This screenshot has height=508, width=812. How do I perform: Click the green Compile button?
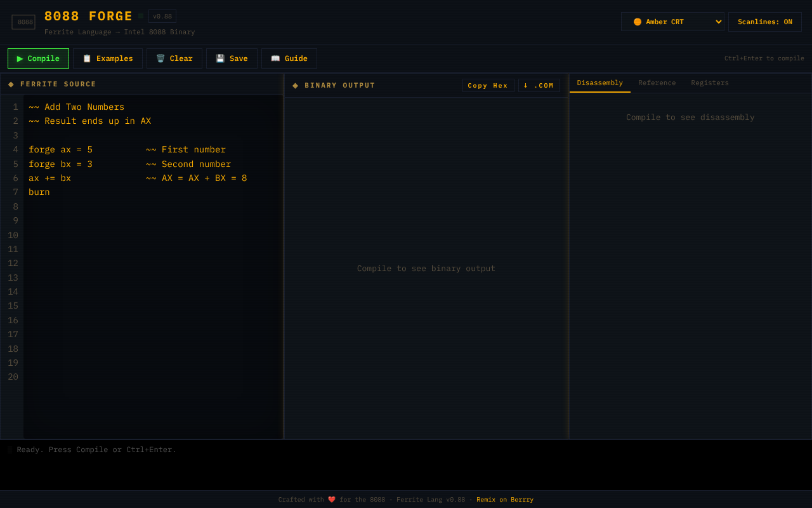[x=38, y=58]
